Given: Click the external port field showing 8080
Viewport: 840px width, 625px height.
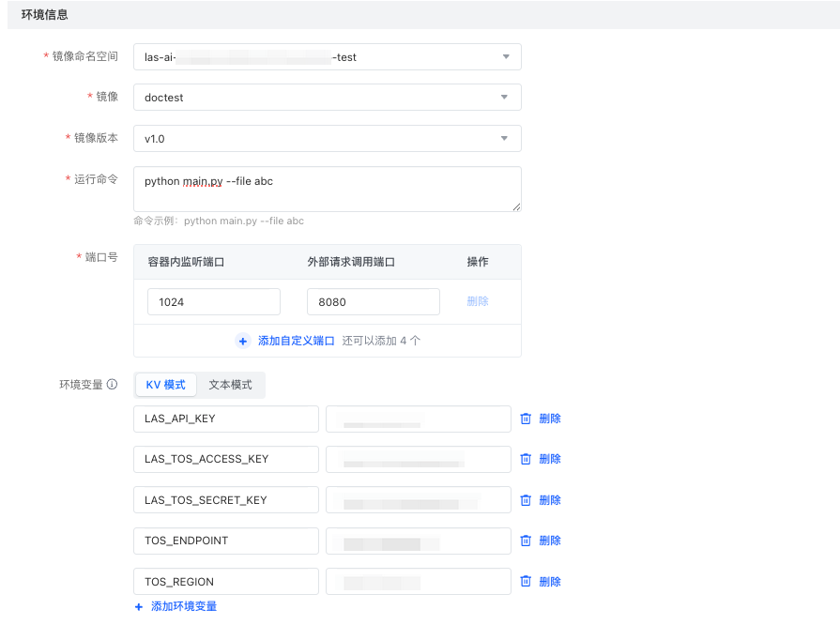Looking at the screenshot, I should 373,301.
